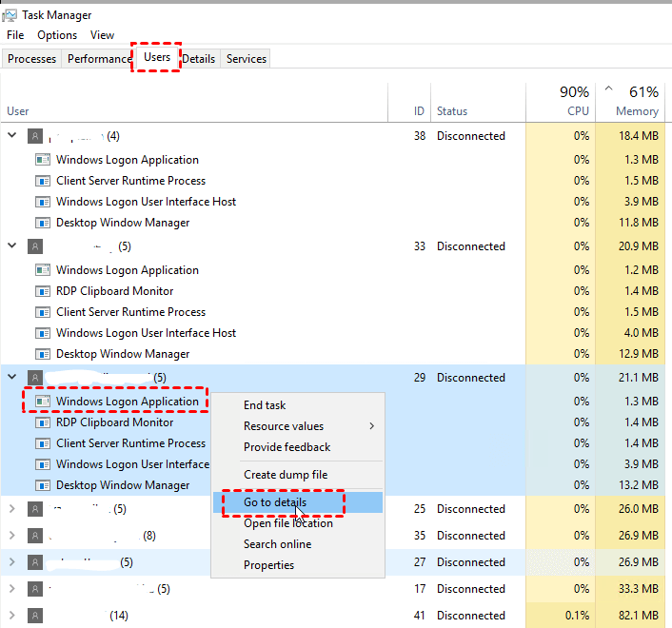Image resolution: width=672 pixels, height=628 pixels.
Task: Expand the user group with session ID 17
Action: pyautogui.click(x=12, y=589)
